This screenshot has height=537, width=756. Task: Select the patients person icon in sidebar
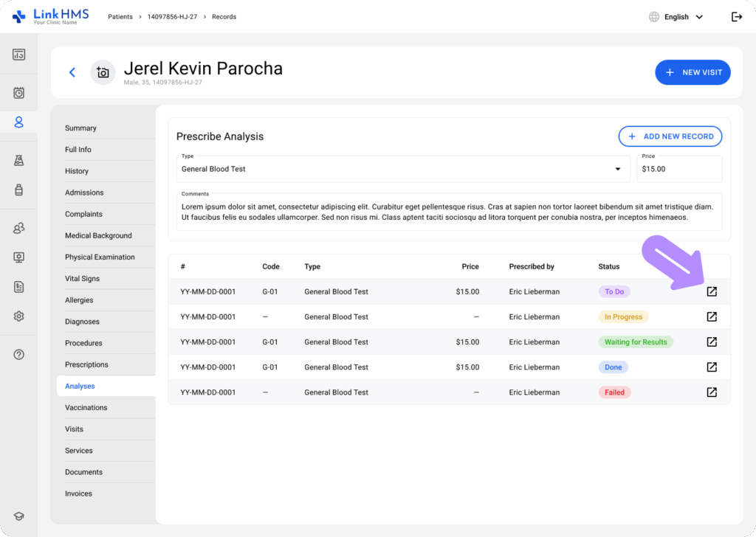point(18,122)
